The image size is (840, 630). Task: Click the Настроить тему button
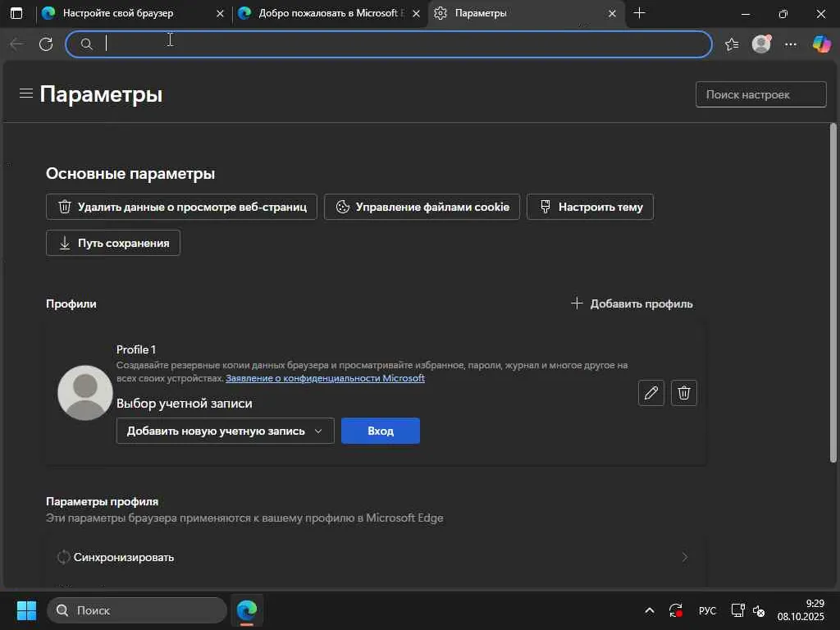(590, 207)
